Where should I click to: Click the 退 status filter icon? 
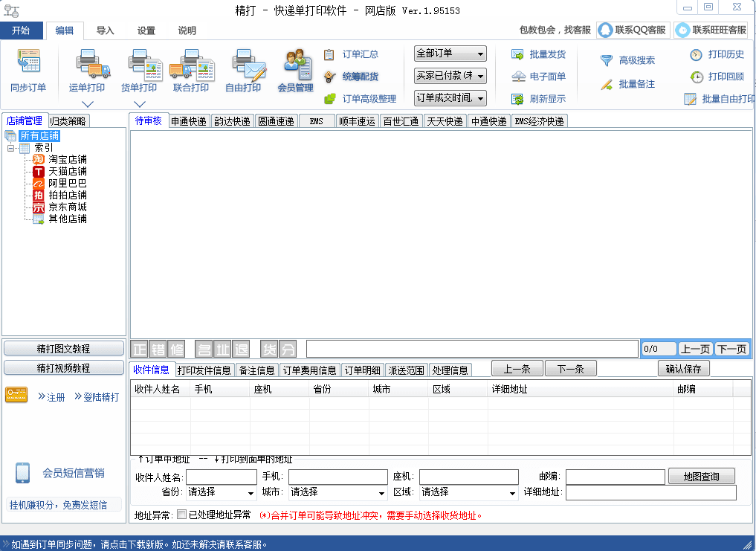click(241, 349)
